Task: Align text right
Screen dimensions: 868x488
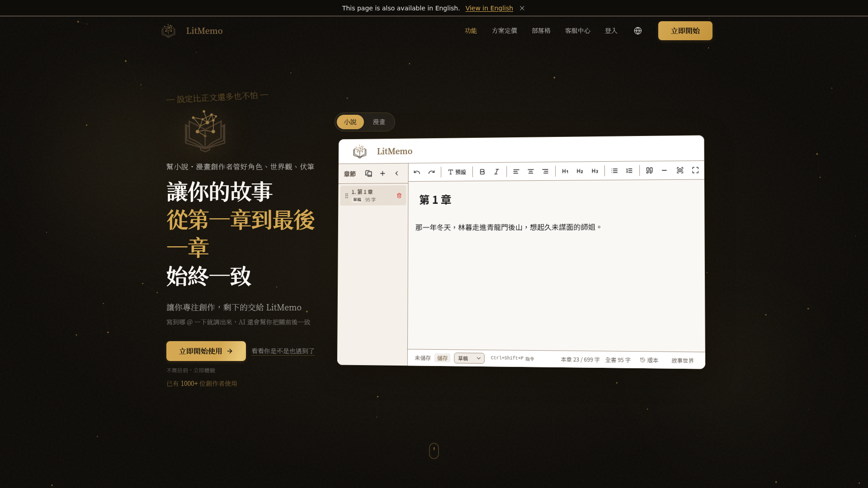Action: 545,172
